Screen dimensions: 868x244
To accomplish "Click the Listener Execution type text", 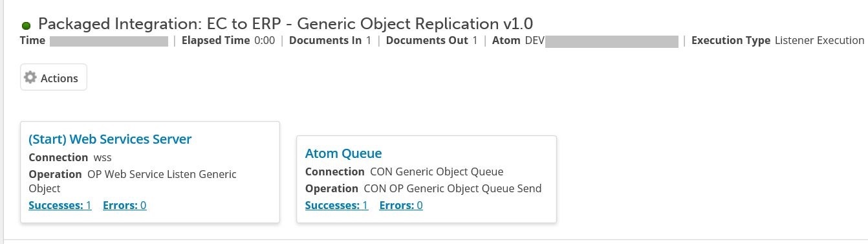I will pos(819,41).
